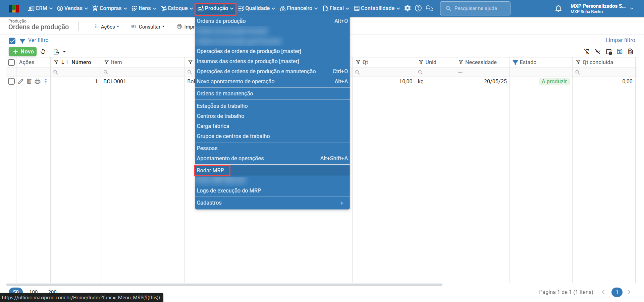The image size is (644, 302).
Task: Uncheck the Ver filtro checkbox
Action: pyautogui.click(x=12, y=41)
